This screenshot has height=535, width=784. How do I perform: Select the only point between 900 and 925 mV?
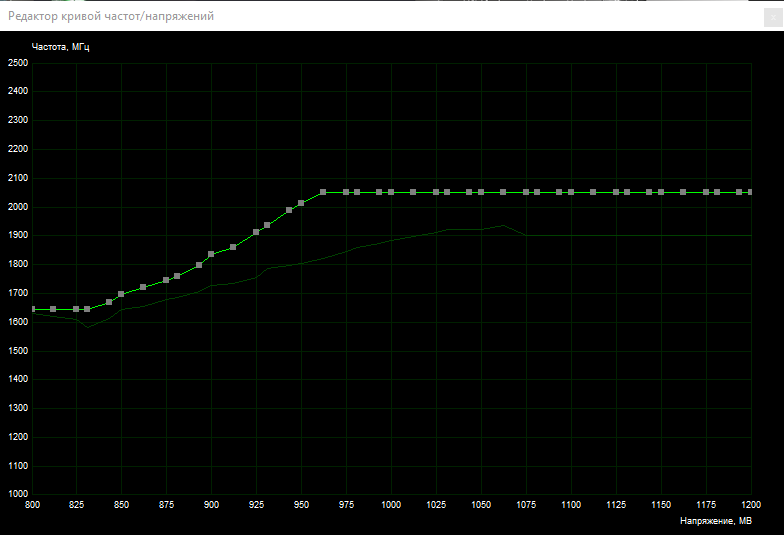point(233,247)
